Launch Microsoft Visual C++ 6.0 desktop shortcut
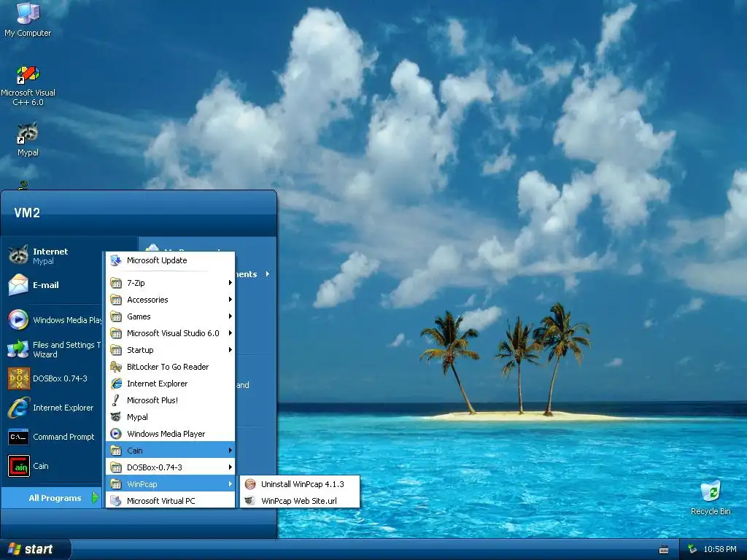747x560 pixels. (28, 86)
